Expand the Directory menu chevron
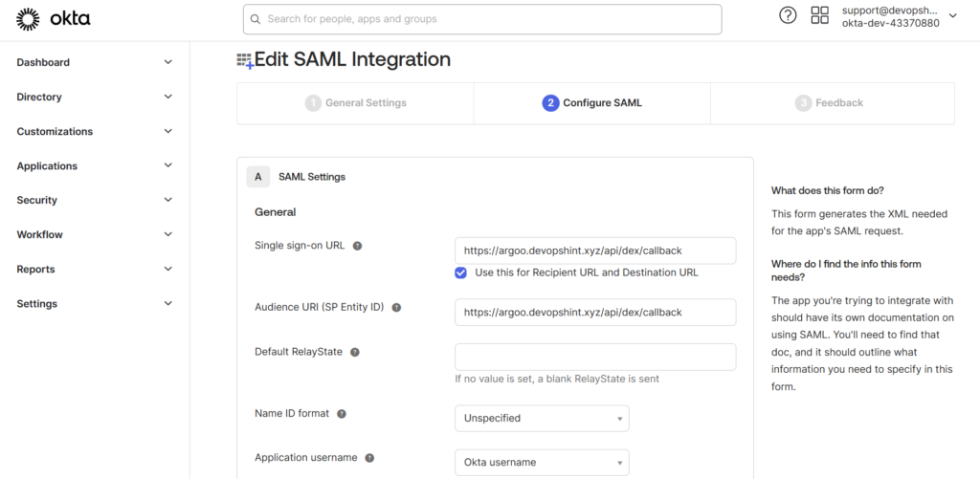Image resolution: width=980 pixels, height=479 pixels. coord(167,97)
